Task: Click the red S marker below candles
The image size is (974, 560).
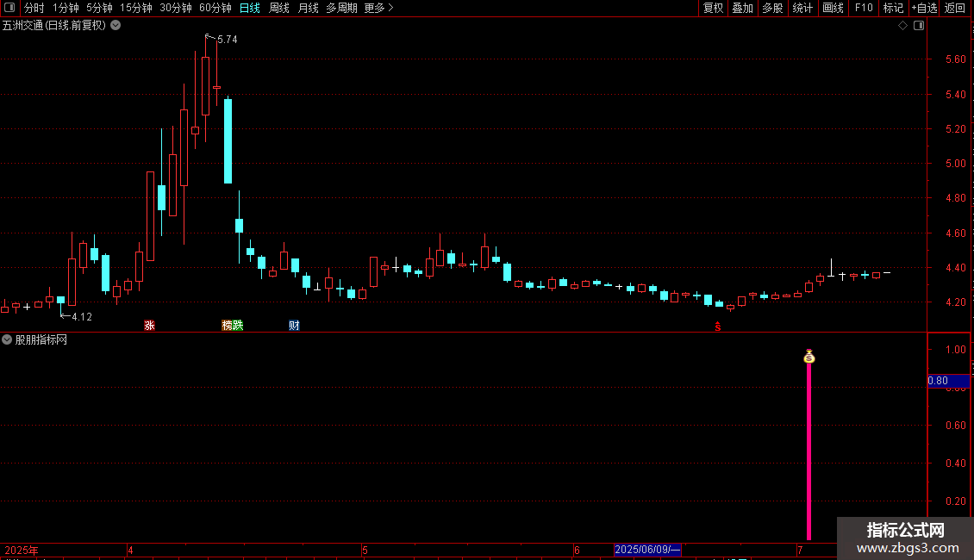Action: pyautogui.click(x=718, y=327)
